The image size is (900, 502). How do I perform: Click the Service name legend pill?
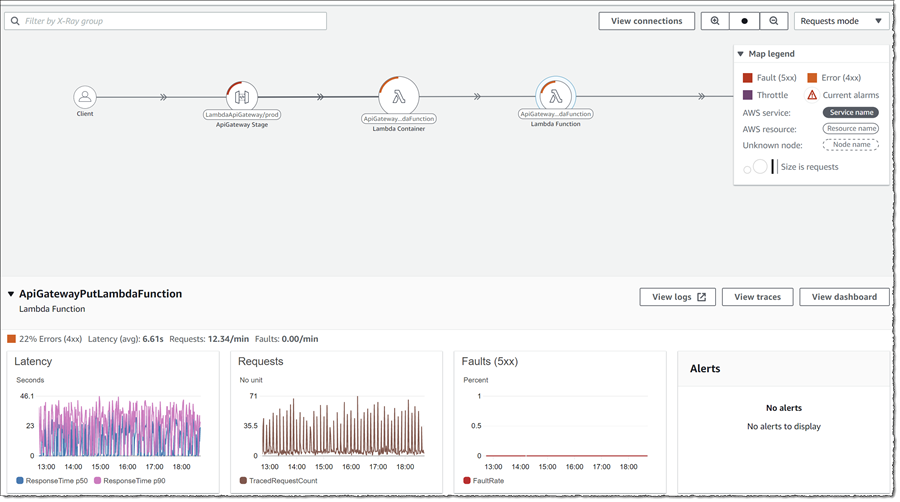point(851,112)
